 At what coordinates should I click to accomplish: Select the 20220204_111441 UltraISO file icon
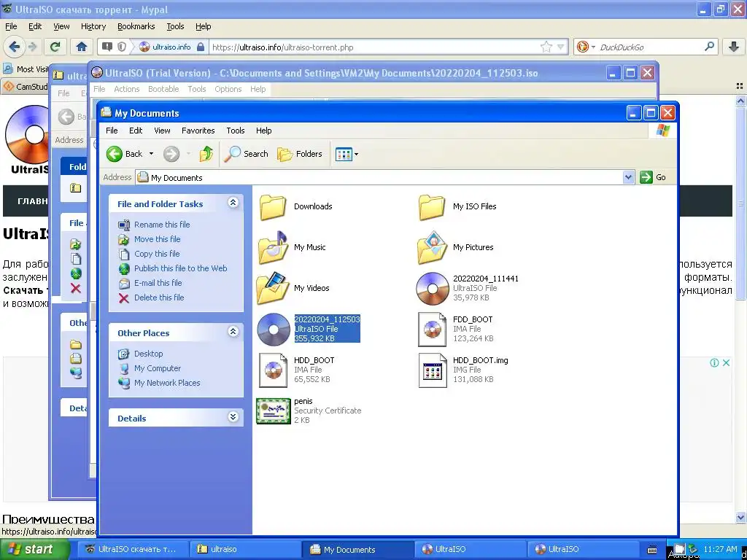tap(432, 288)
